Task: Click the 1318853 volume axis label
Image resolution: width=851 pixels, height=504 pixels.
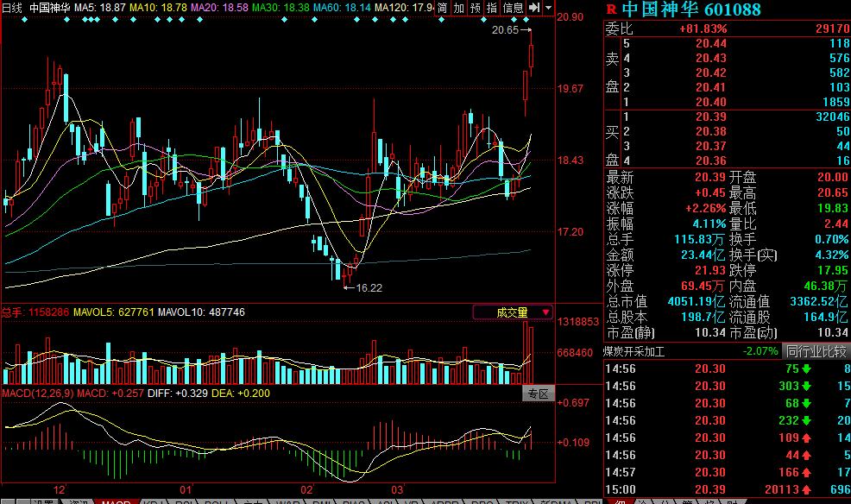Action: point(578,322)
